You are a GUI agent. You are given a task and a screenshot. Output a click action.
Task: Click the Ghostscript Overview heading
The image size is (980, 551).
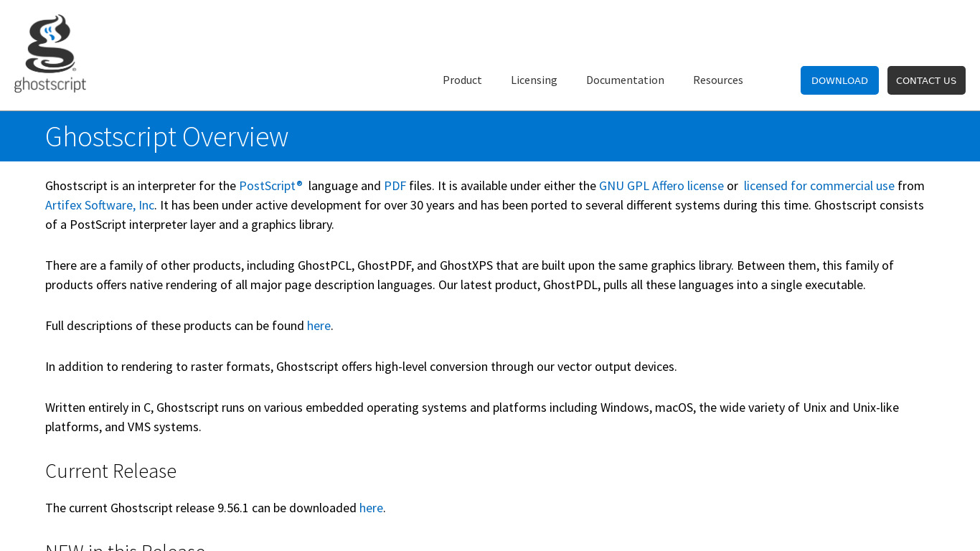coord(166,136)
